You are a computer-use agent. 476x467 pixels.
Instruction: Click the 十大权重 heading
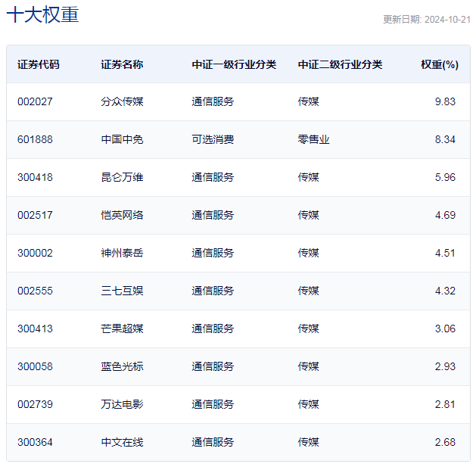[43, 14]
